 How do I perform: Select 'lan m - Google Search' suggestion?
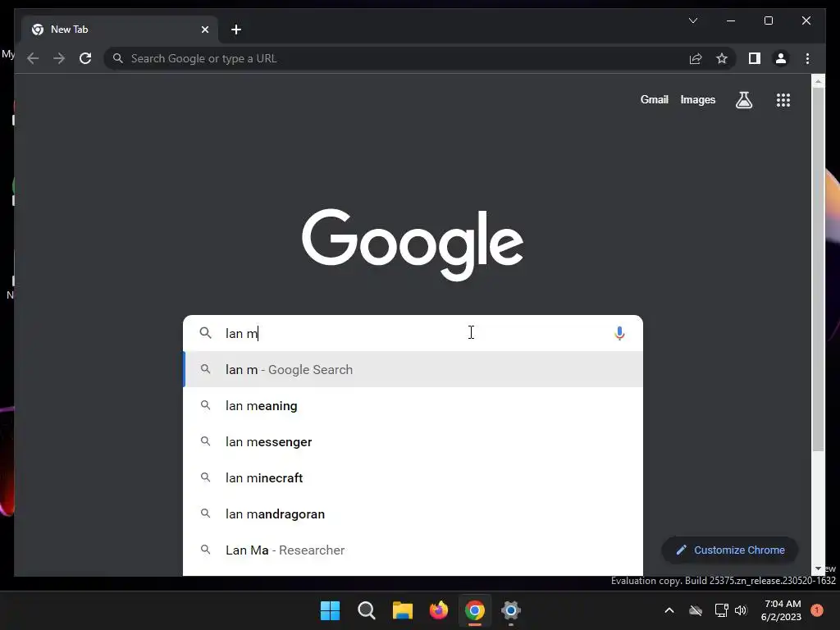click(x=413, y=370)
